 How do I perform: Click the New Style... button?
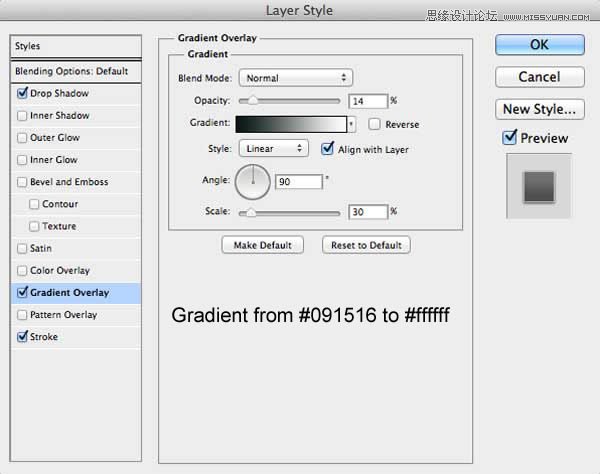point(540,109)
